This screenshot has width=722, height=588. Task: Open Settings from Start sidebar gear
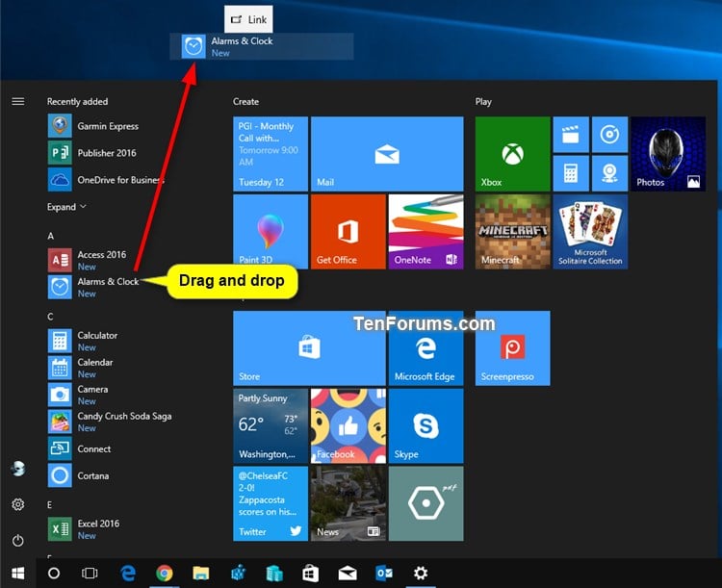click(18, 504)
